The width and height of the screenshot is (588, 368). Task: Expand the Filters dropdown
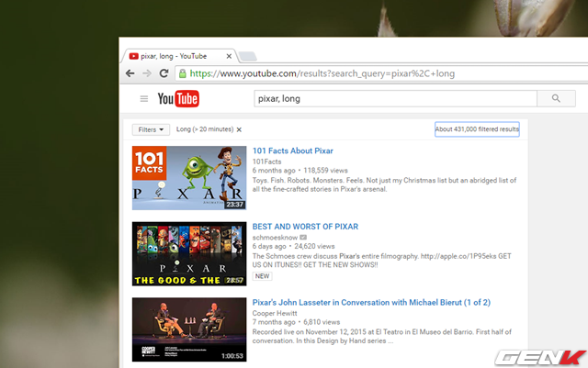pos(150,129)
